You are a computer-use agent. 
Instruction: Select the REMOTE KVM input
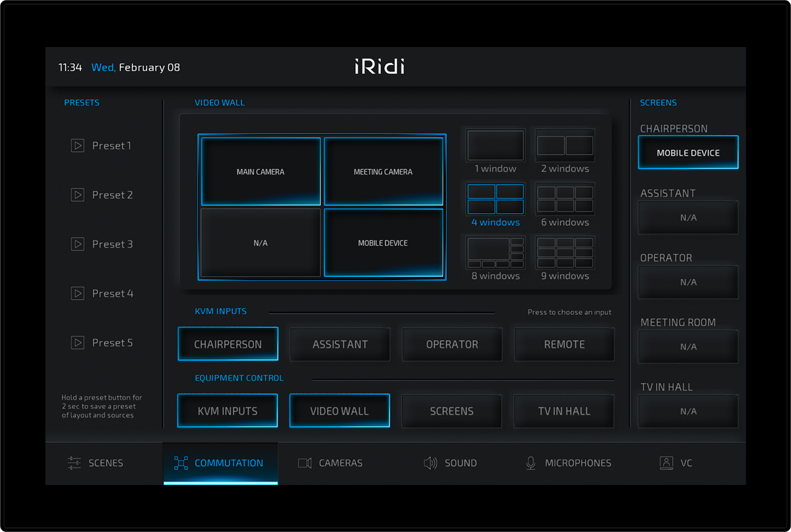564,345
